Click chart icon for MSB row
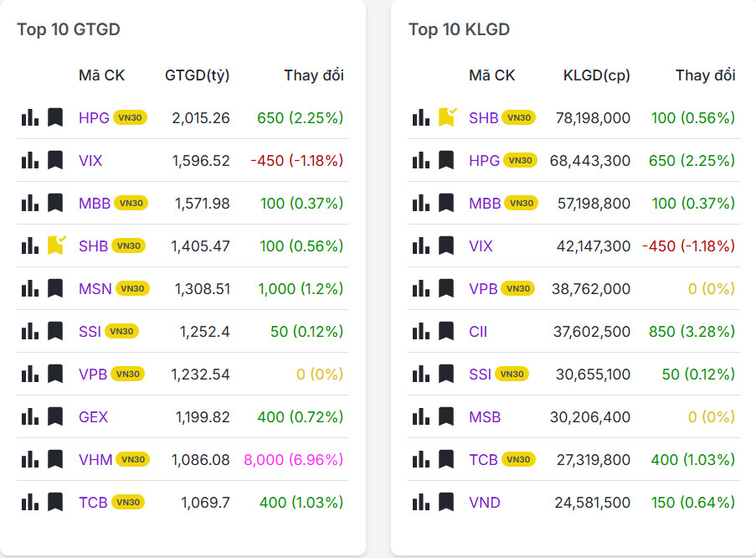This screenshot has height=558, width=756. [x=421, y=416]
